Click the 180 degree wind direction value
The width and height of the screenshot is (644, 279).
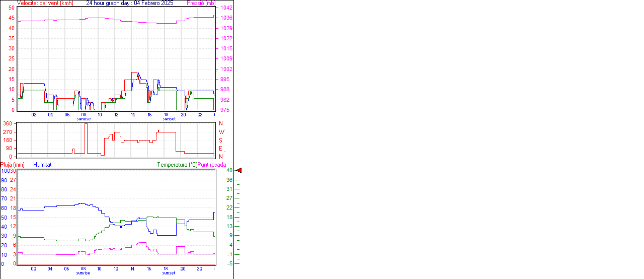[x=8, y=141]
